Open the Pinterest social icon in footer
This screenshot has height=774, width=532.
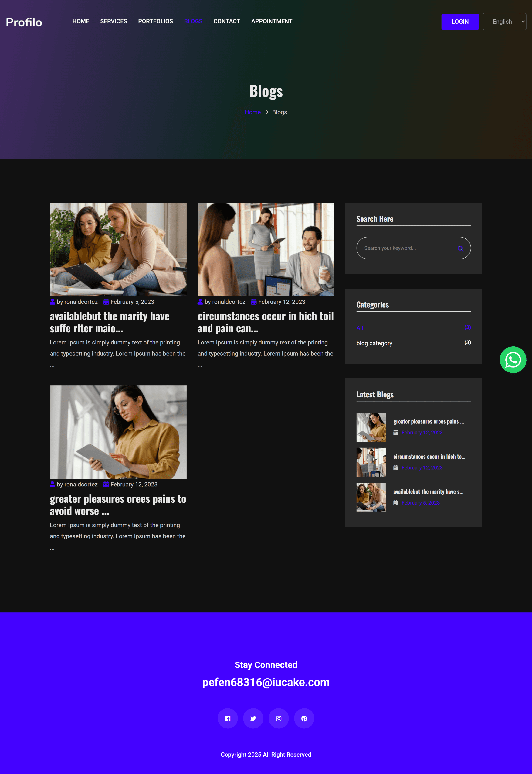pyautogui.click(x=304, y=718)
